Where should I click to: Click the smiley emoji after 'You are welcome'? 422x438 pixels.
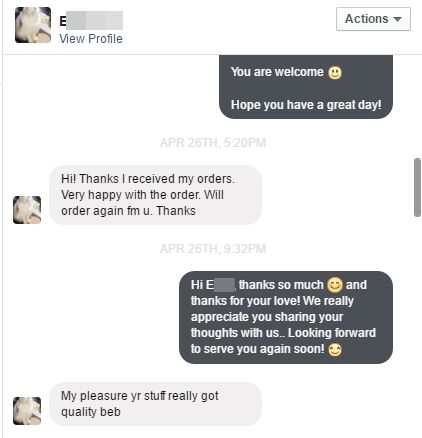(x=335, y=73)
